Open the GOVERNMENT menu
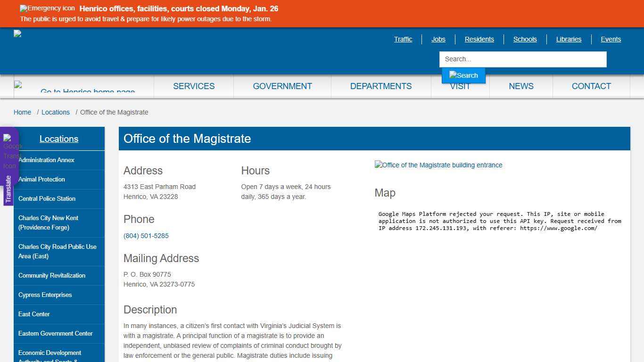 [x=282, y=86]
